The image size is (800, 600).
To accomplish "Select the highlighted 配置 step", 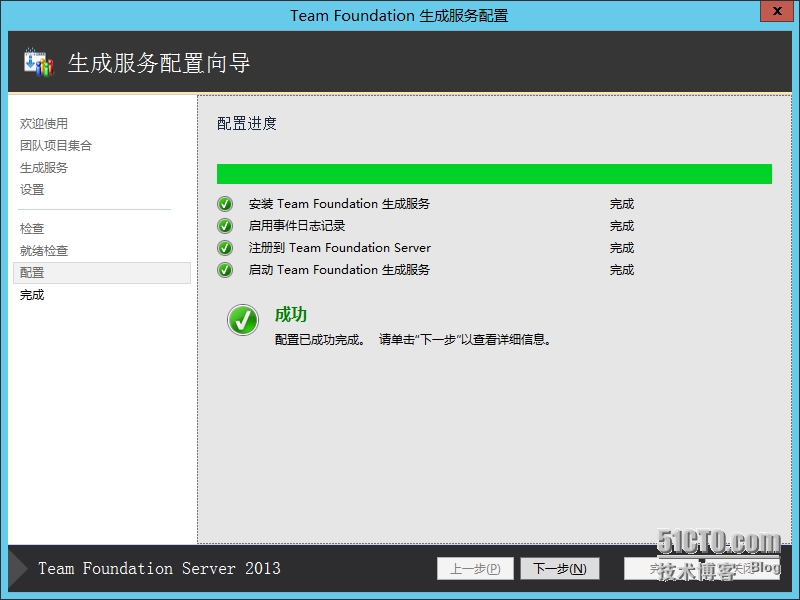I will coord(102,273).
